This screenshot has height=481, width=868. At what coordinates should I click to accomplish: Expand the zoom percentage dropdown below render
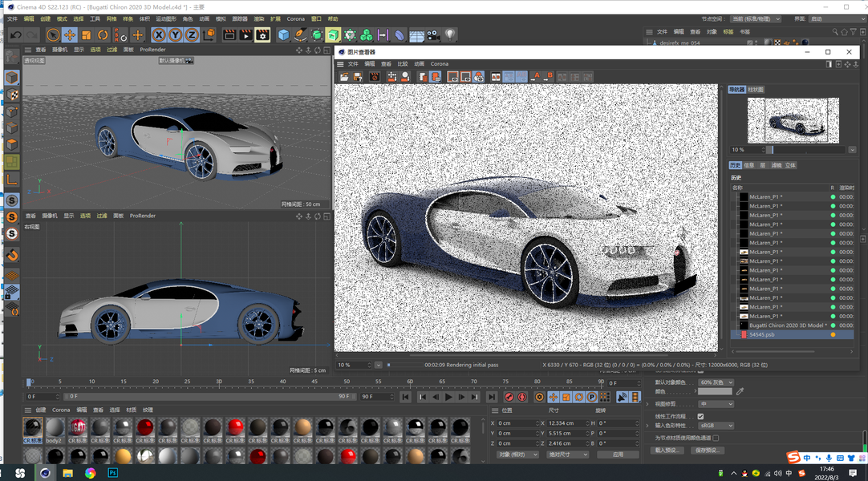pyautogui.click(x=378, y=365)
